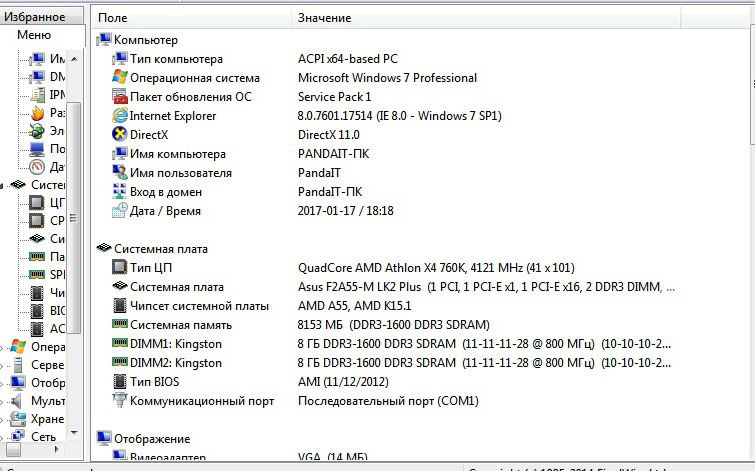Image resolution: width=755 pixels, height=471 pixels.
Task: Open the QuadCore AMD Athlon X4 760K value
Action: click(436, 268)
